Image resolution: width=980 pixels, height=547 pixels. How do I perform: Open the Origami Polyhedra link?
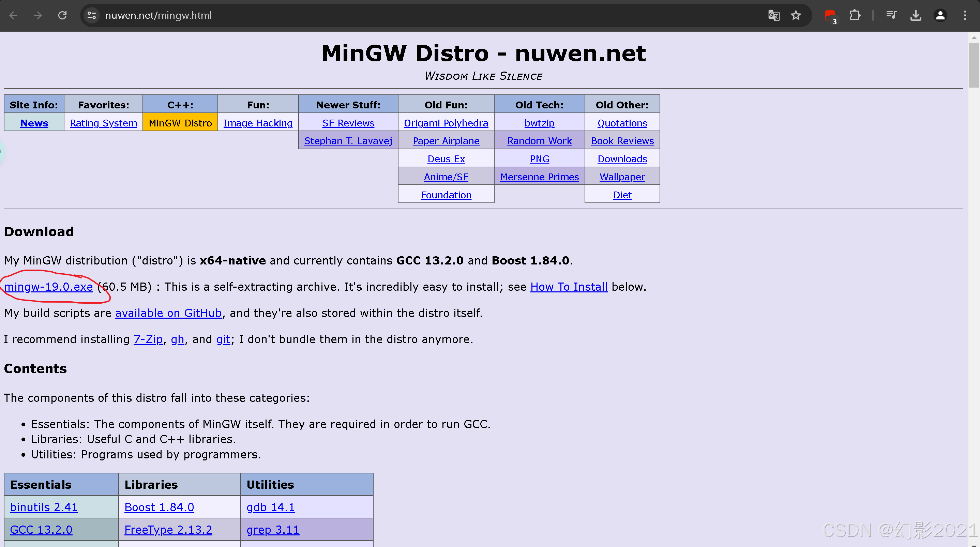tap(446, 123)
